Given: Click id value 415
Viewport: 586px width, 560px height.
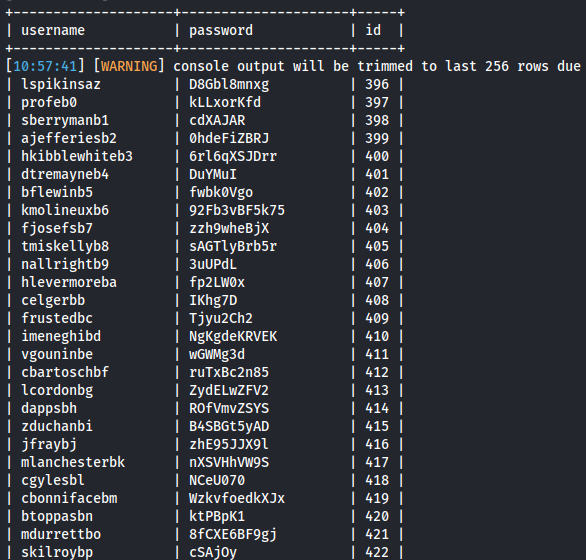Looking at the screenshot, I should click(377, 426).
